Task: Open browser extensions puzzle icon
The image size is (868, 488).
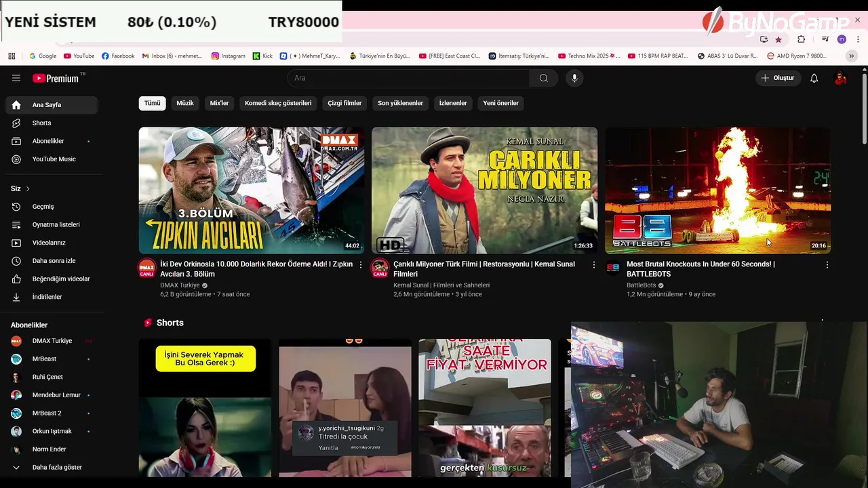Action: (801, 39)
